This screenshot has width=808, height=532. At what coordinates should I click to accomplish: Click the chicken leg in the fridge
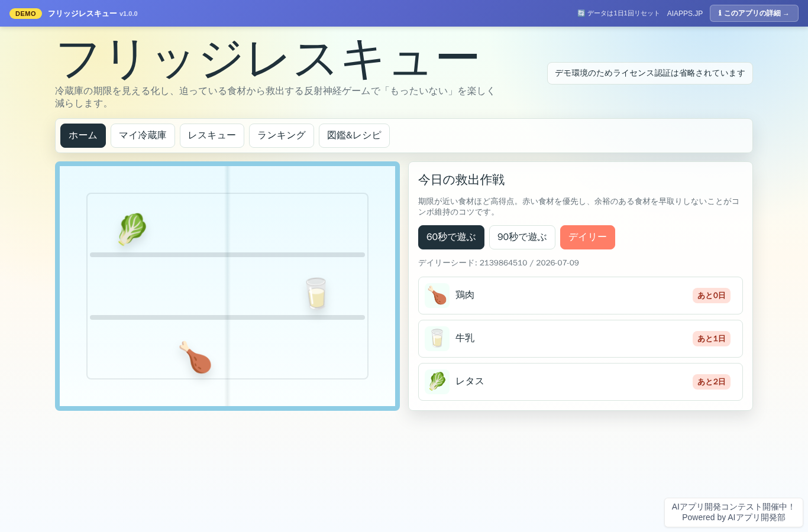[195, 357]
